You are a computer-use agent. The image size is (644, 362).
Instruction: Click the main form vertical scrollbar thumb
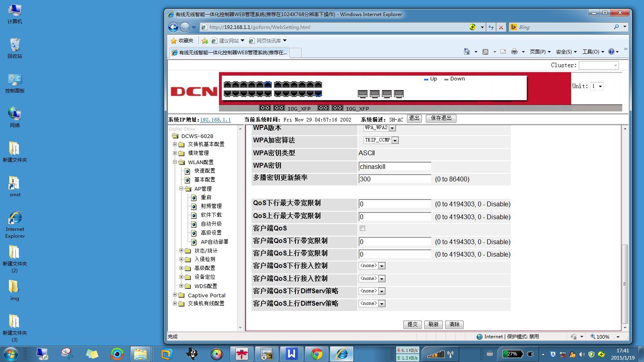point(625,284)
